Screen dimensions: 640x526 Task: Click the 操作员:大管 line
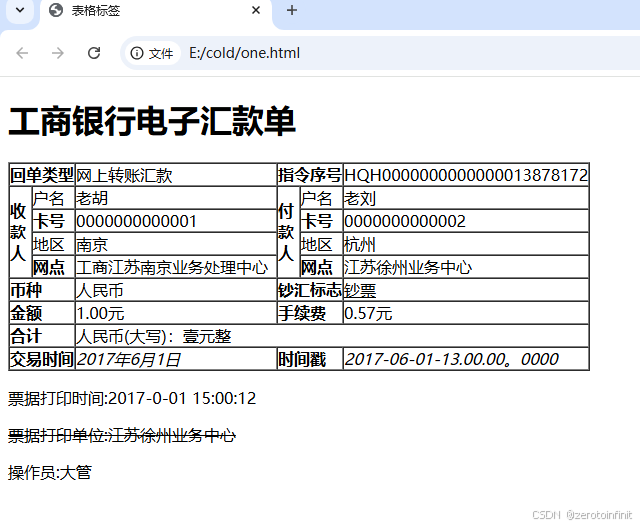point(50,473)
